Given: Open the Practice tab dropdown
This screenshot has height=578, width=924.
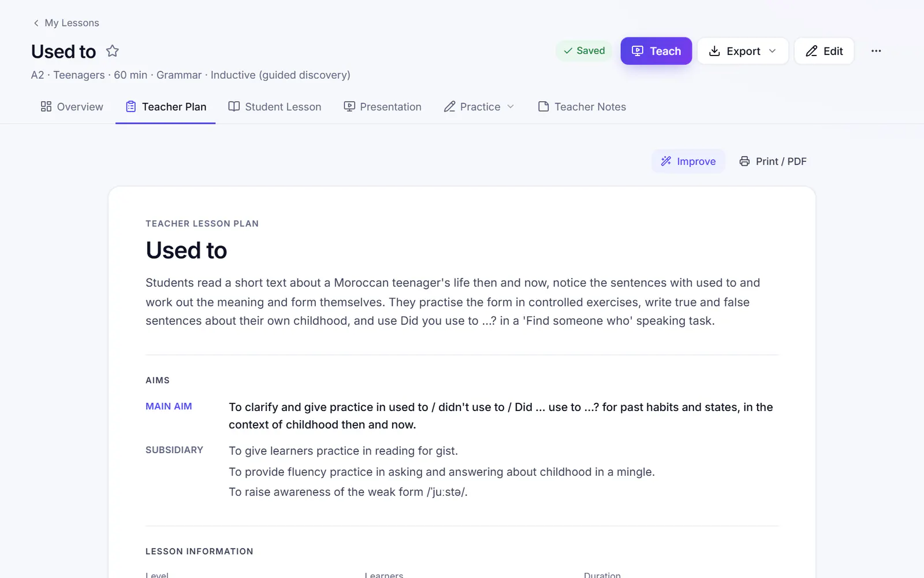Looking at the screenshot, I should point(479,107).
